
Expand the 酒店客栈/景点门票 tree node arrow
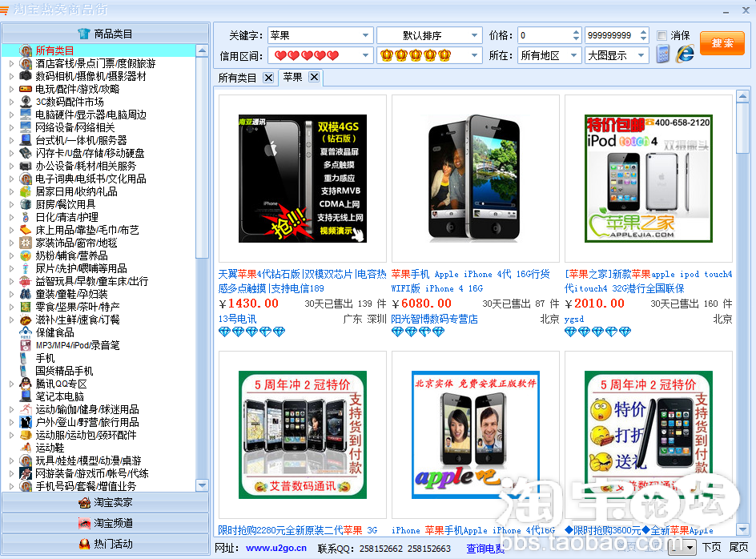11,63
